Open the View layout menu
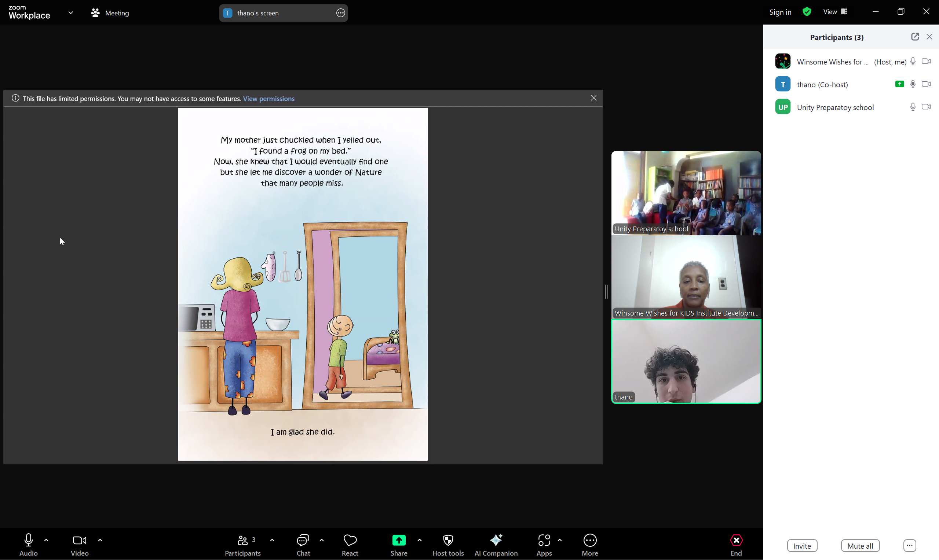The width and height of the screenshot is (939, 560). tap(835, 12)
